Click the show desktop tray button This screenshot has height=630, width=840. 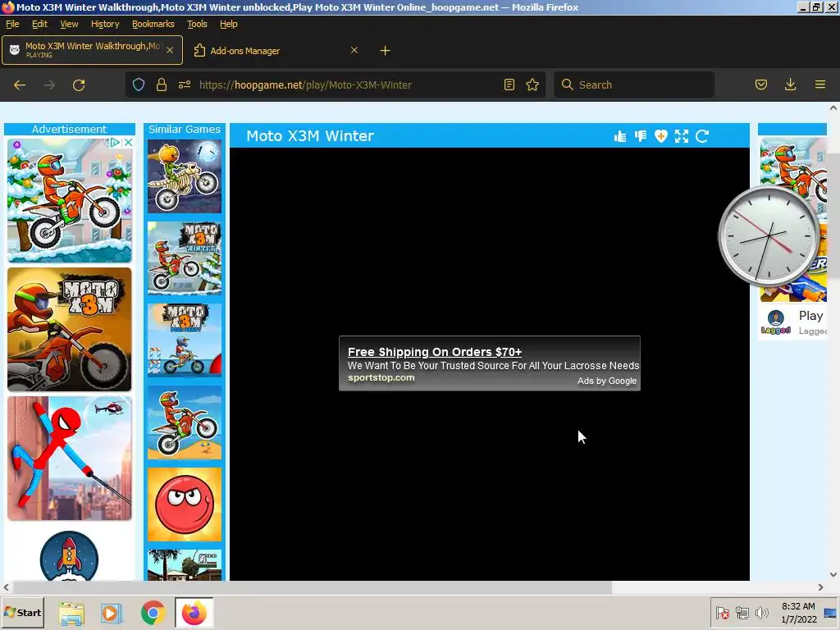coord(830,613)
